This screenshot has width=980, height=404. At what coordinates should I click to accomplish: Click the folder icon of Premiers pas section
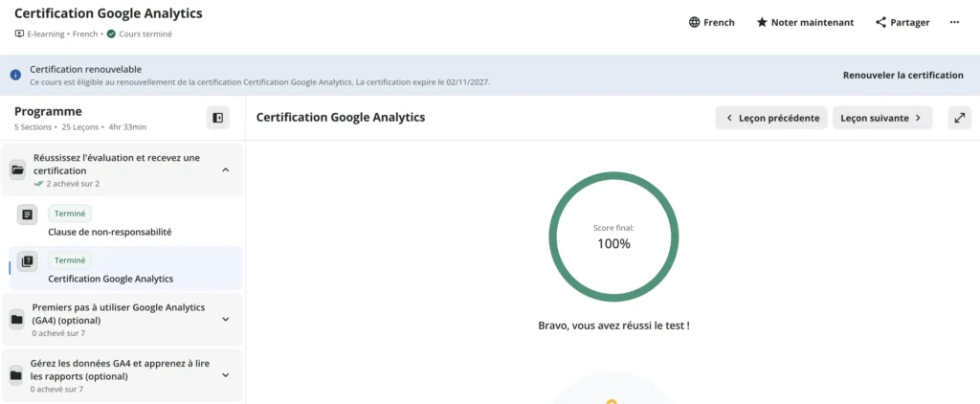[x=17, y=320]
